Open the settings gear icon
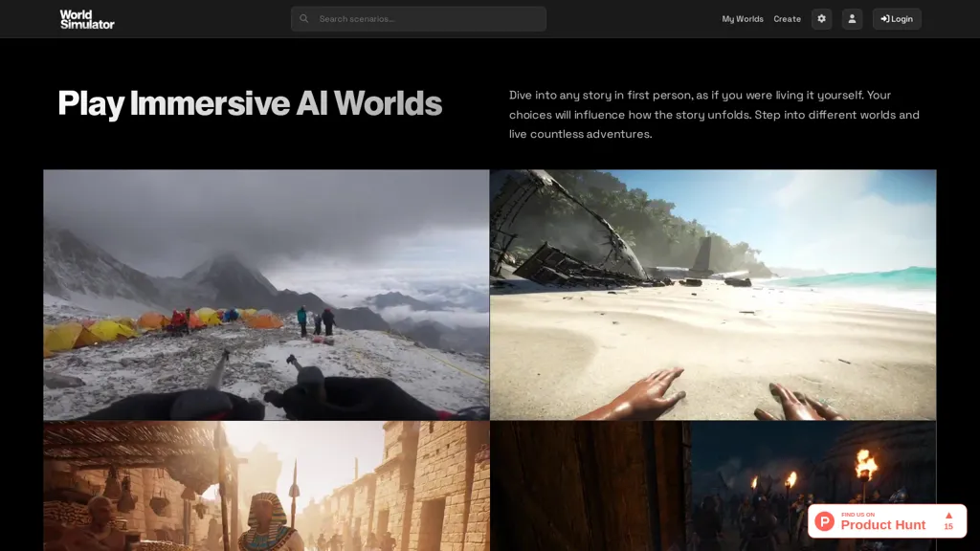Viewport: 980px width, 551px height. [821, 18]
